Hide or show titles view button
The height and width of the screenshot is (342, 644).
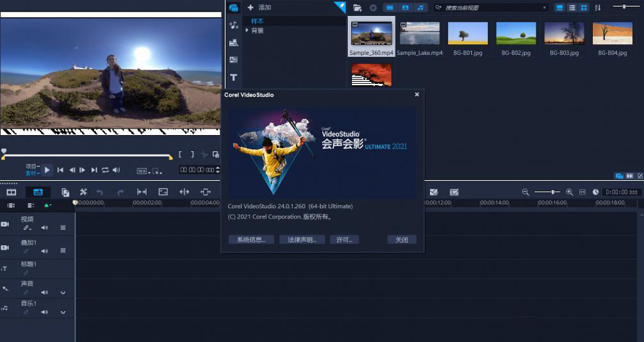[x=559, y=8]
